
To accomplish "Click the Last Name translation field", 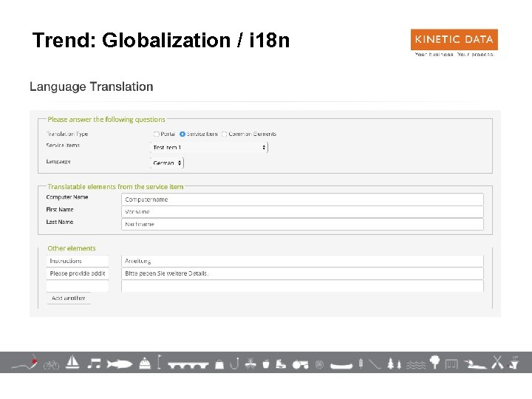I will [301, 224].
